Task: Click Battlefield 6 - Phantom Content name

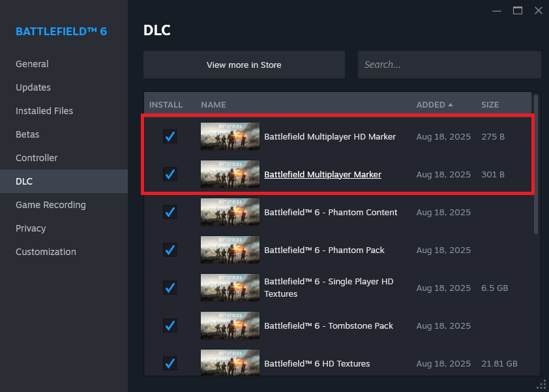Action: pos(331,212)
